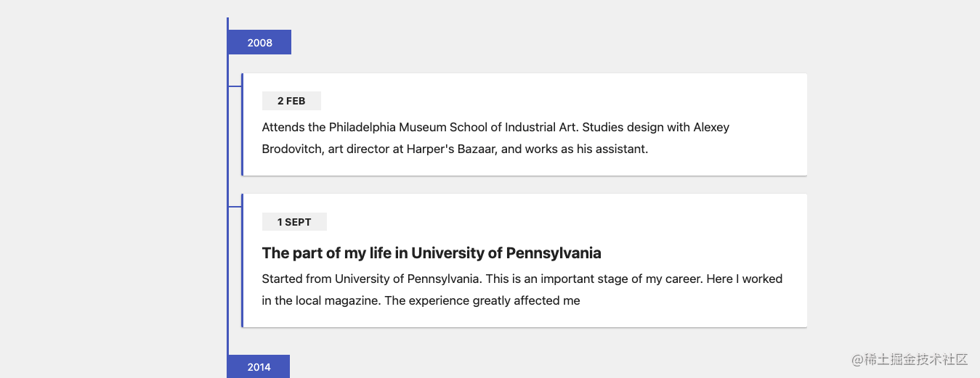
Task: Click the paragraph starting "Attends the Philadelphia"
Action: click(495, 138)
